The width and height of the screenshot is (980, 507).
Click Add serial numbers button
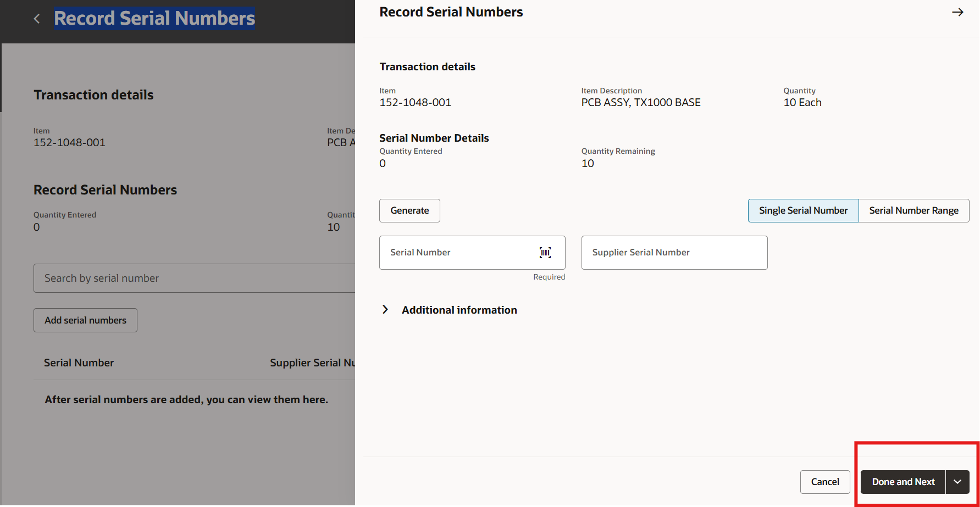click(85, 320)
